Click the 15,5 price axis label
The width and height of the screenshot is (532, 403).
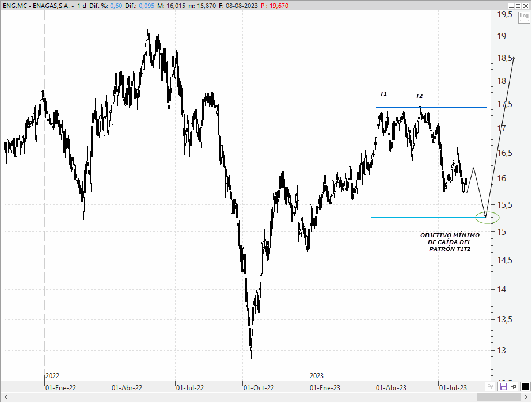pyautogui.click(x=504, y=204)
